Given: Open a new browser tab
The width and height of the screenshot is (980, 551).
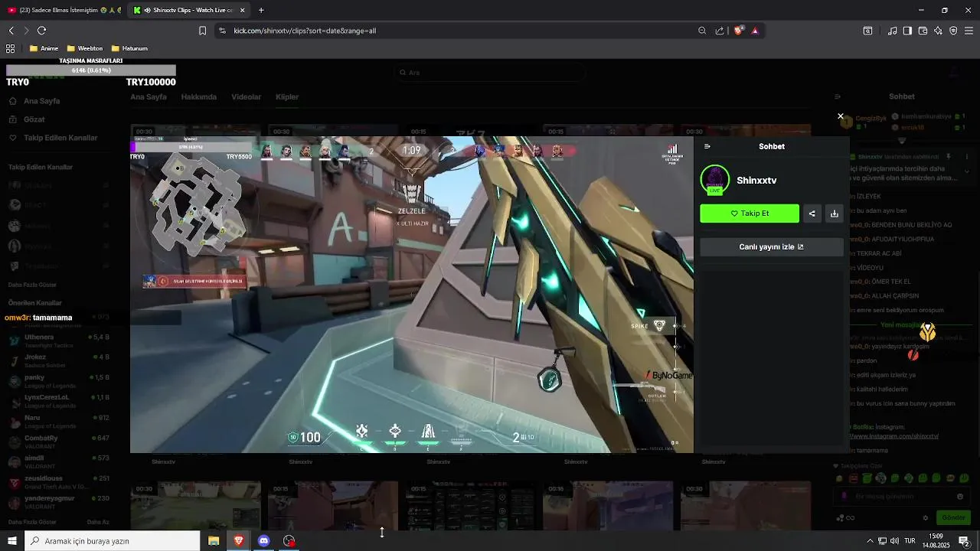Looking at the screenshot, I should (261, 10).
